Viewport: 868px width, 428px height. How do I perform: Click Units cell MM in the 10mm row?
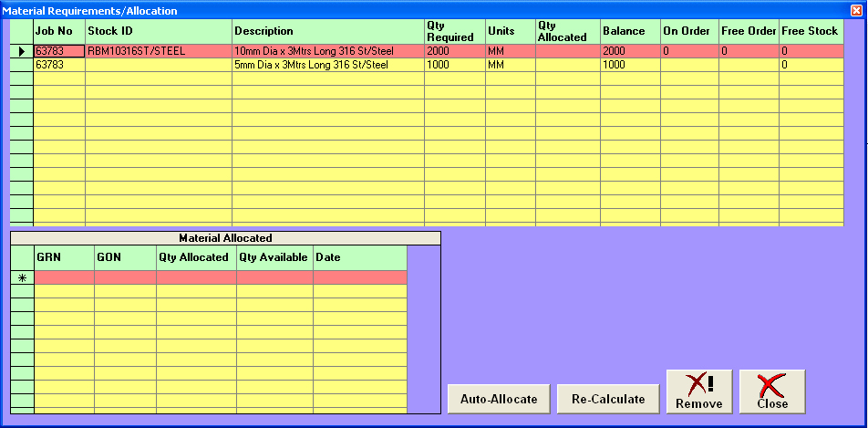[x=511, y=51]
